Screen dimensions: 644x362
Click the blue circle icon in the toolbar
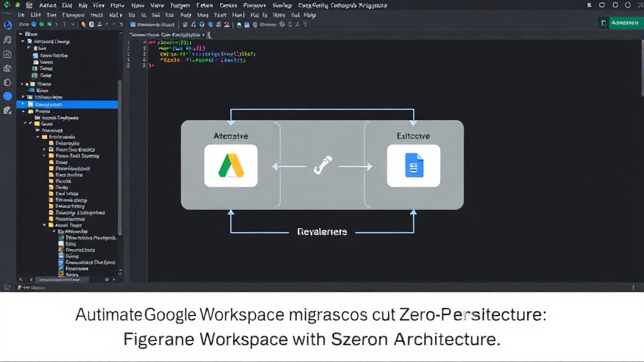click(34, 25)
